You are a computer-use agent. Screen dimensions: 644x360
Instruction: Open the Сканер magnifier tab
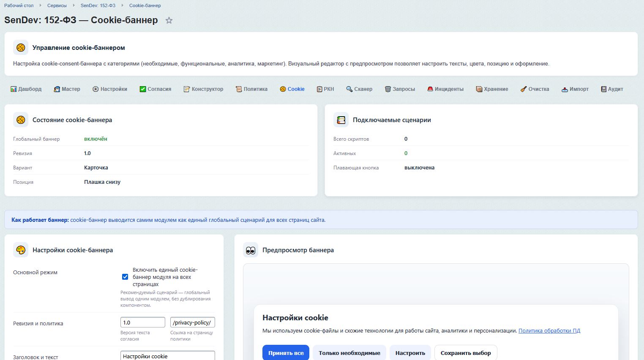pyautogui.click(x=359, y=89)
